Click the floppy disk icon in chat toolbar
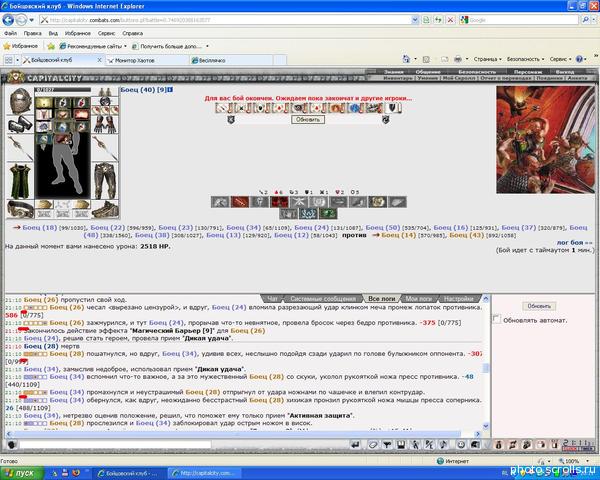Viewport: 600px width, 480px height. point(401,444)
